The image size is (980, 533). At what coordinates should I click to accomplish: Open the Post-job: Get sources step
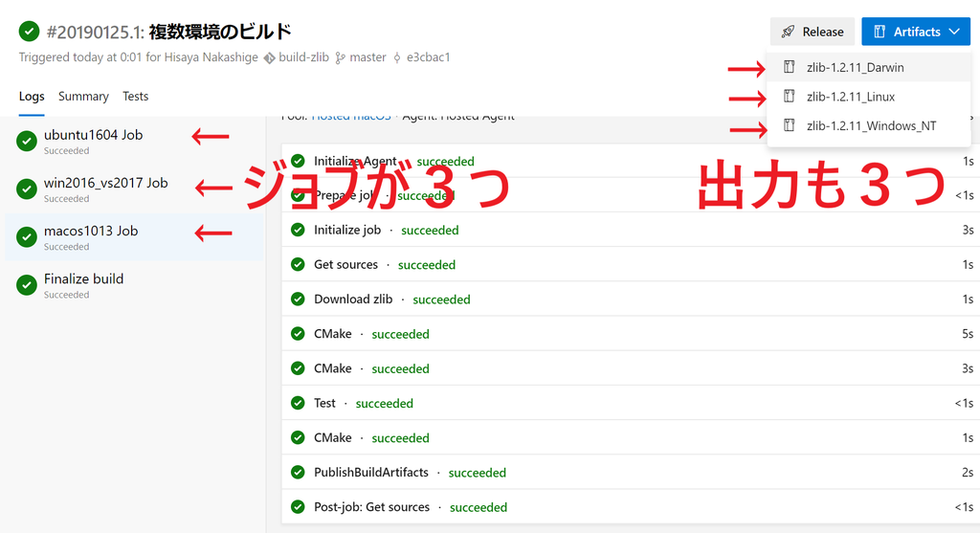pyautogui.click(x=631, y=507)
